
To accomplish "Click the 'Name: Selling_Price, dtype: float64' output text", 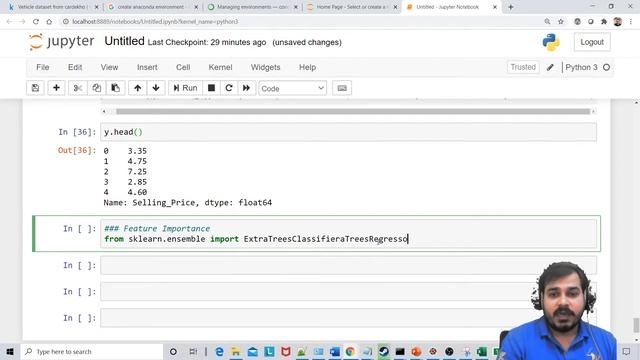I will click(x=188, y=202).
